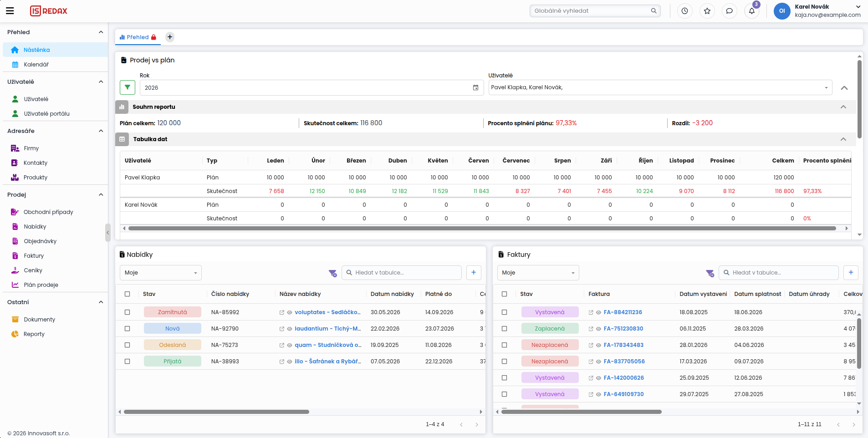
Task: Check the FA-751230830 invoice row checkbox
Action: [504, 329]
